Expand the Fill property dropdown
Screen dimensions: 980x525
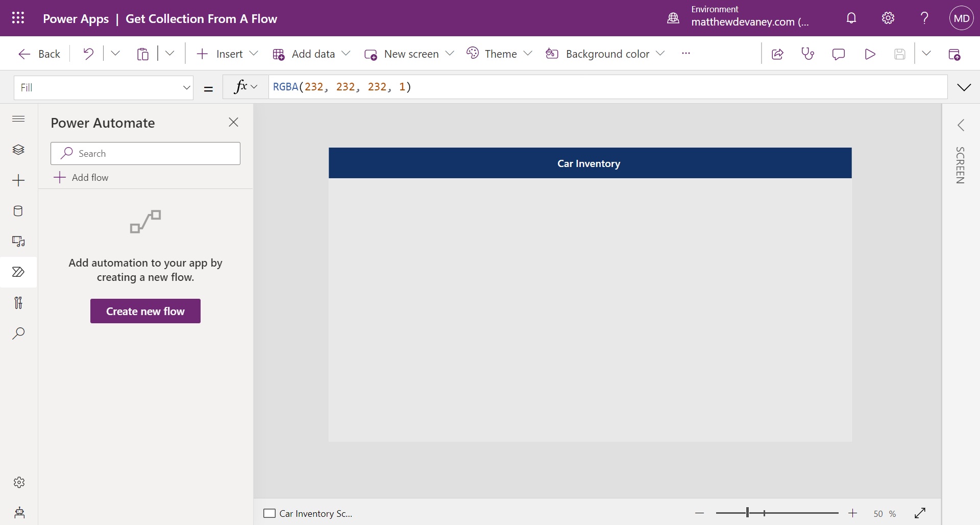tap(186, 87)
